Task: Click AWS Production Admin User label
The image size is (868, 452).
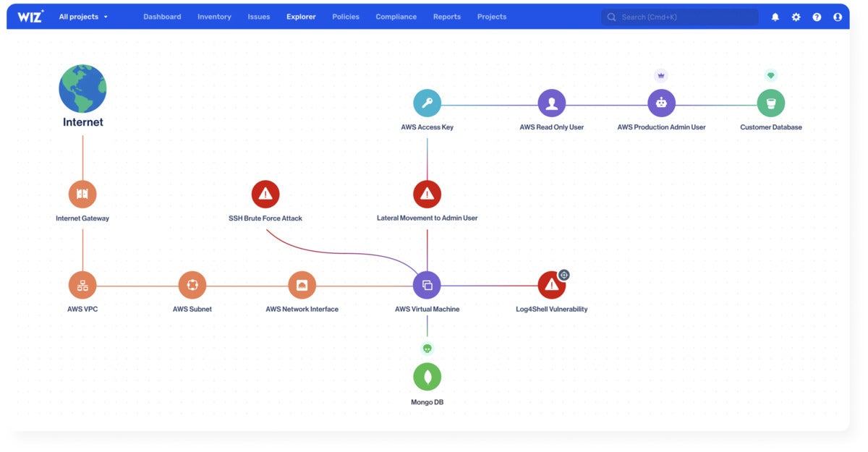Action: [661, 127]
